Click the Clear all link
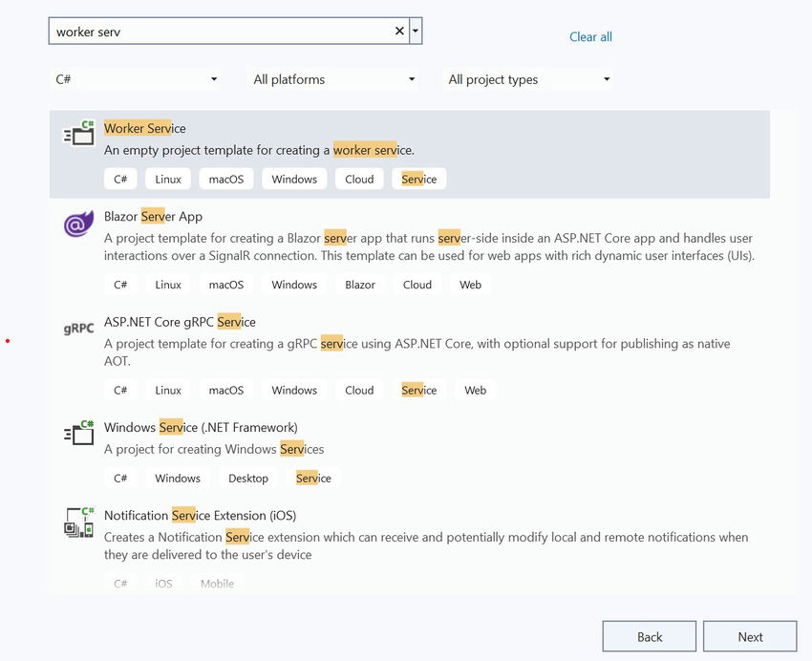Image resolution: width=812 pixels, height=661 pixels. [x=590, y=36]
